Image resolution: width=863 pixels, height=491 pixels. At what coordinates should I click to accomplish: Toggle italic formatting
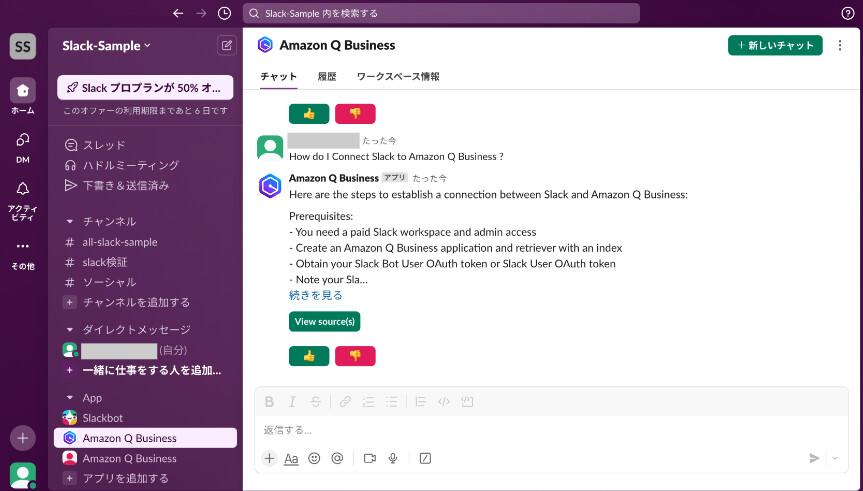[x=292, y=402]
